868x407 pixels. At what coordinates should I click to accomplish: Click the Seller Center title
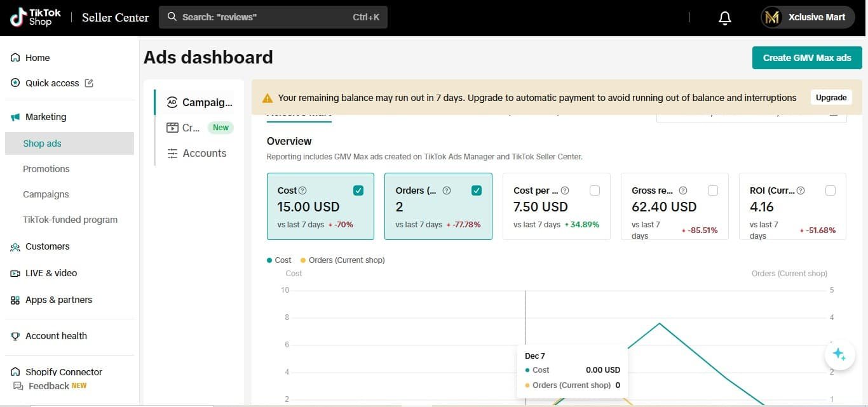pyautogui.click(x=115, y=18)
